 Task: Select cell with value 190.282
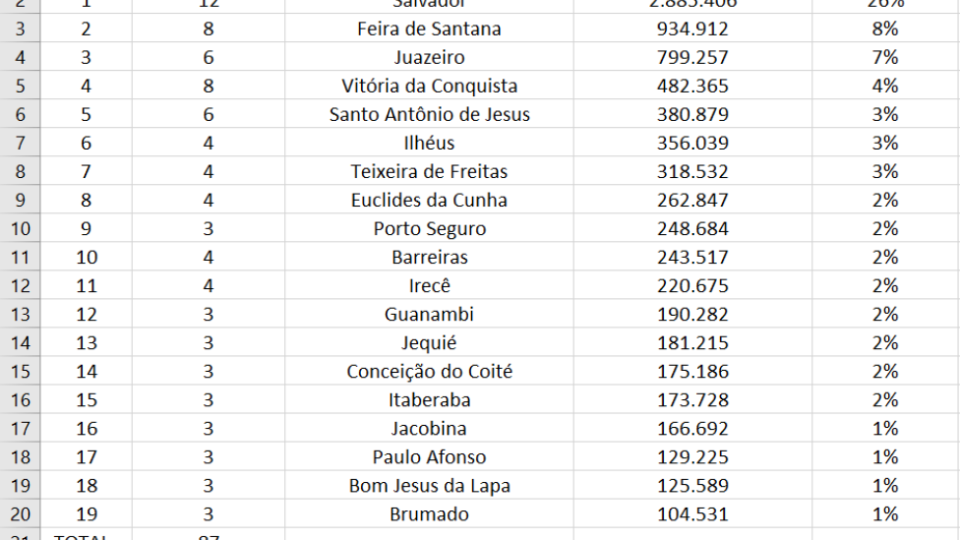pos(692,314)
